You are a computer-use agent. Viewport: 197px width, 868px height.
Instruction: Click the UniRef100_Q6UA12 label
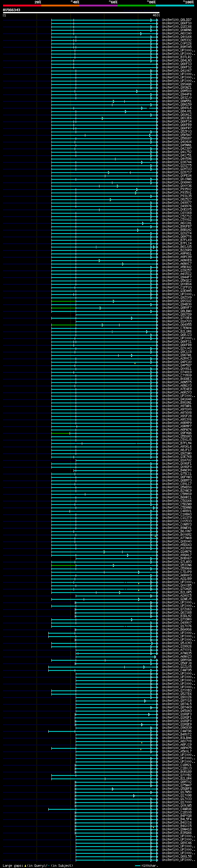tap(177, 115)
